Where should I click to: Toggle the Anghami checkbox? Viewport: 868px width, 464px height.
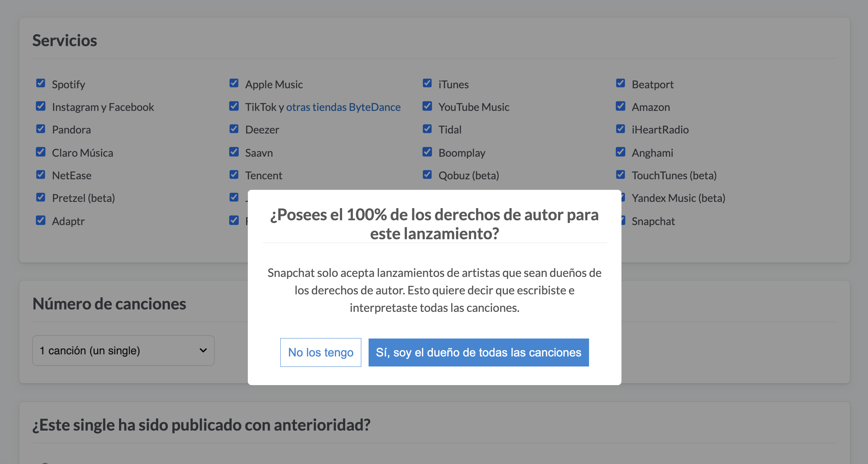[620, 152]
